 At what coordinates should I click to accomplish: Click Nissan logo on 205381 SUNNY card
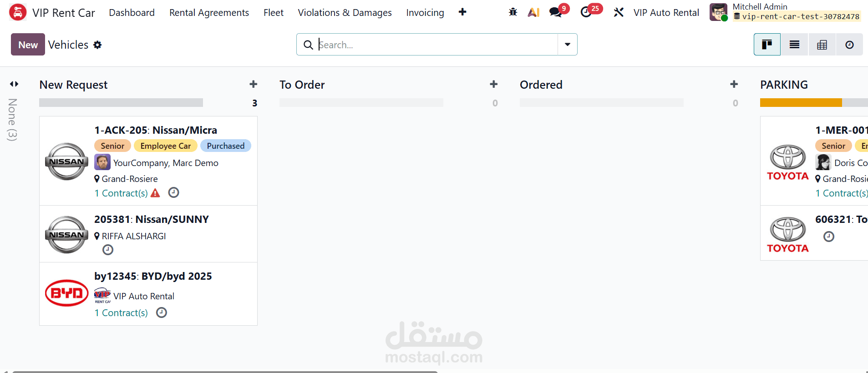[x=66, y=235]
